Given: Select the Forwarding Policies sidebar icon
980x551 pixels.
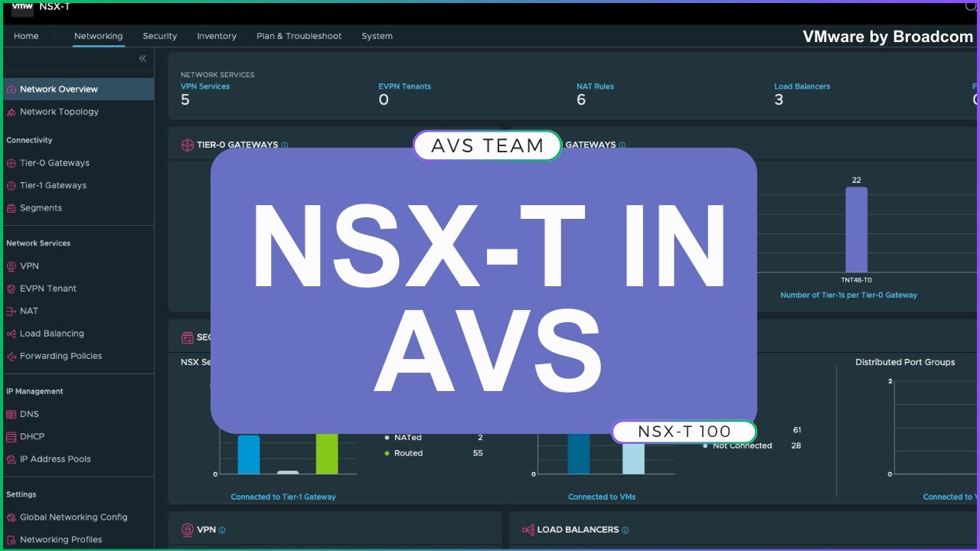Looking at the screenshot, I should pos(11,357).
